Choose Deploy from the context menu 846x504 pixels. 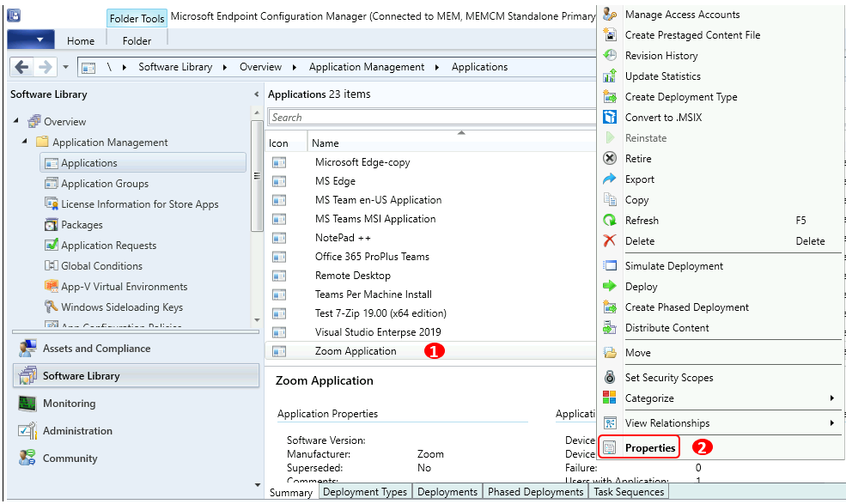pyautogui.click(x=641, y=287)
